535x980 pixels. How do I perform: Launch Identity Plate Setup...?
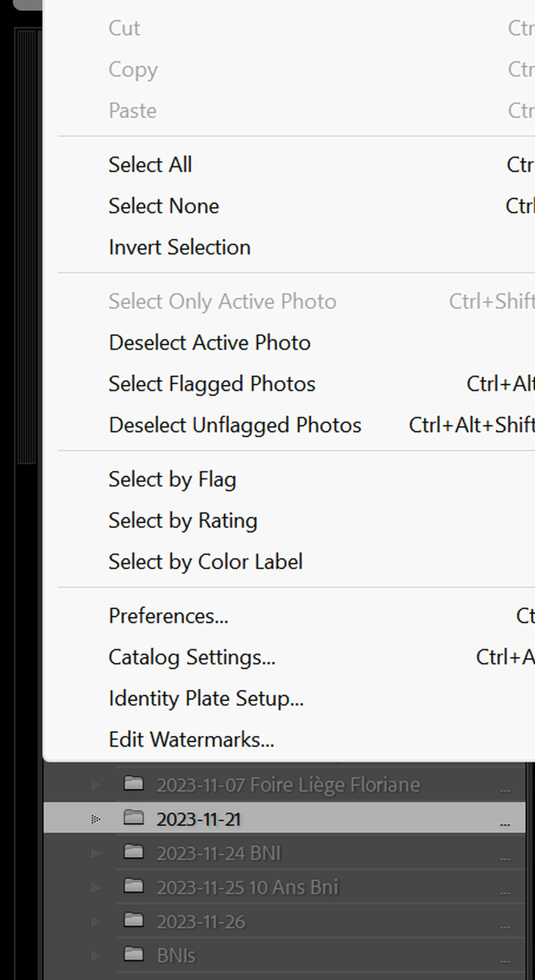coord(206,698)
